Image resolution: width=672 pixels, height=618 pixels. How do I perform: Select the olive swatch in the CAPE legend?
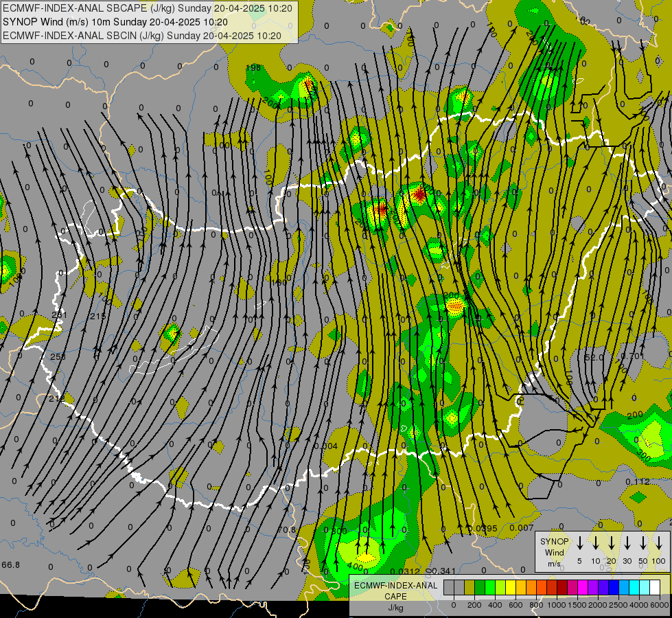point(470,587)
